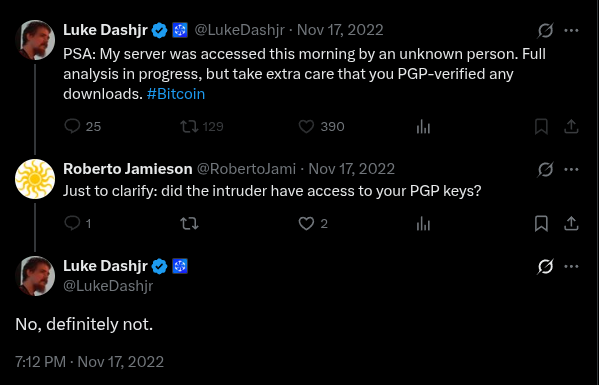
Task: Share Roberto Jamieson's reply
Action: coord(571,223)
